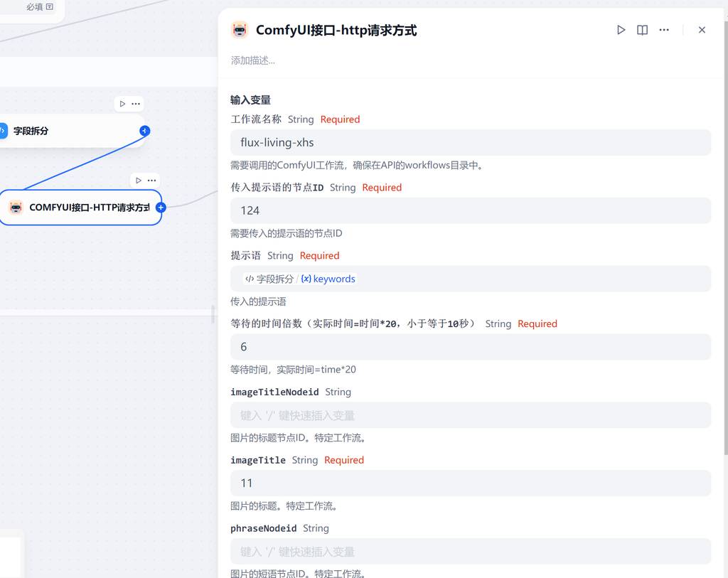
Task: Edit the 工作流名称 field containing flux-living-xhs
Action: tap(471, 142)
